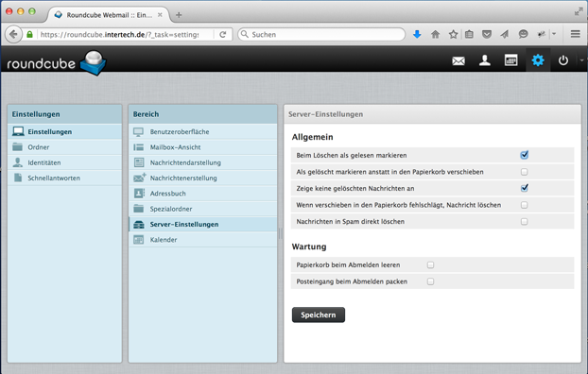Toggle 'Beim Löschen als gelesen markieren' checkbox
This screenshot has height=374, width=588.
click(525, 155)
